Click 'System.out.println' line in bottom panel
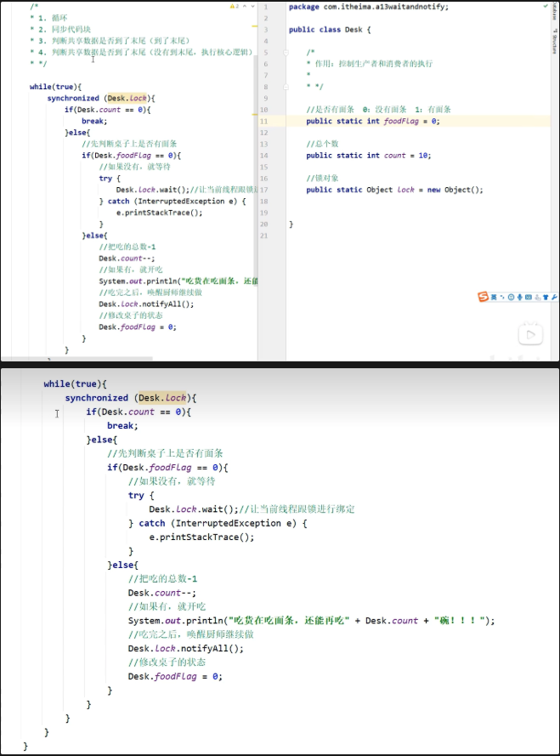The width and height of the screenshot is (560, 756). point(311,621)
